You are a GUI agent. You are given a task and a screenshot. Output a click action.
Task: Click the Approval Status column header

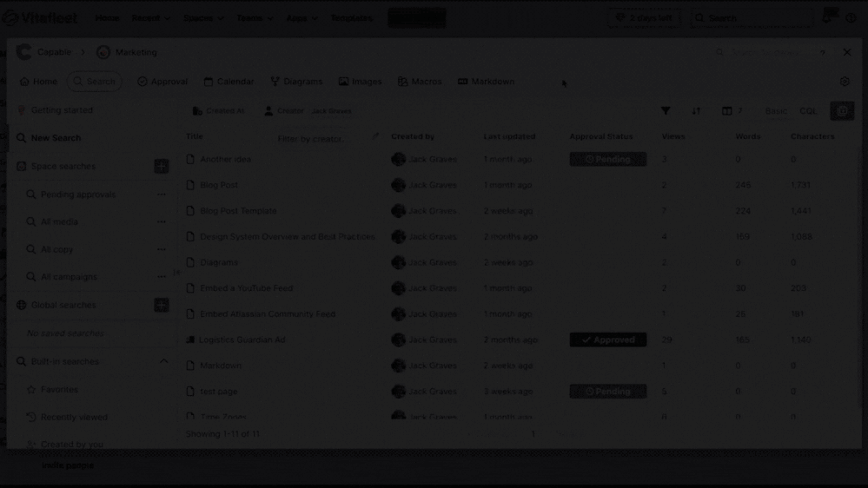tap(600, 136)
